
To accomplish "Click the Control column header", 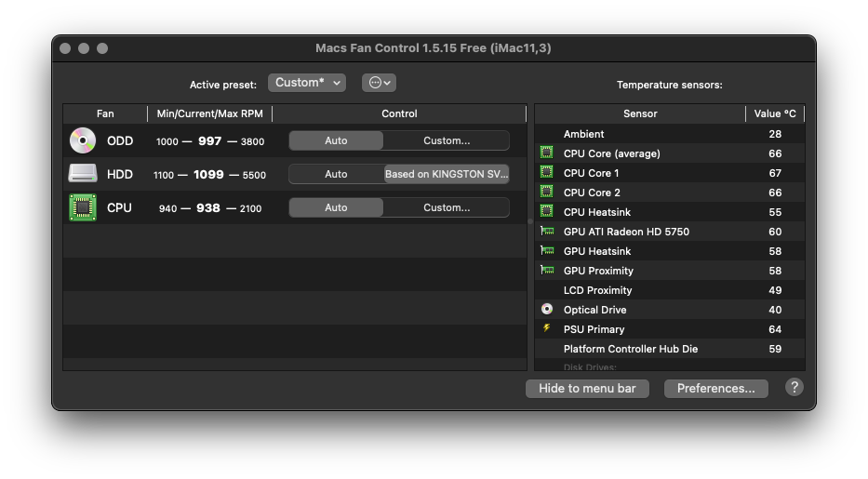I will tap(399, 113).
